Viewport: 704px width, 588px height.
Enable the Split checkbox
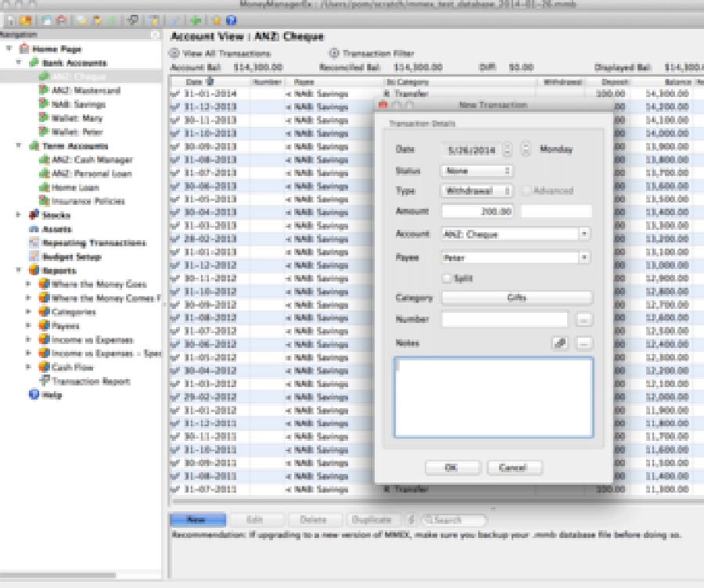point(446,279)
